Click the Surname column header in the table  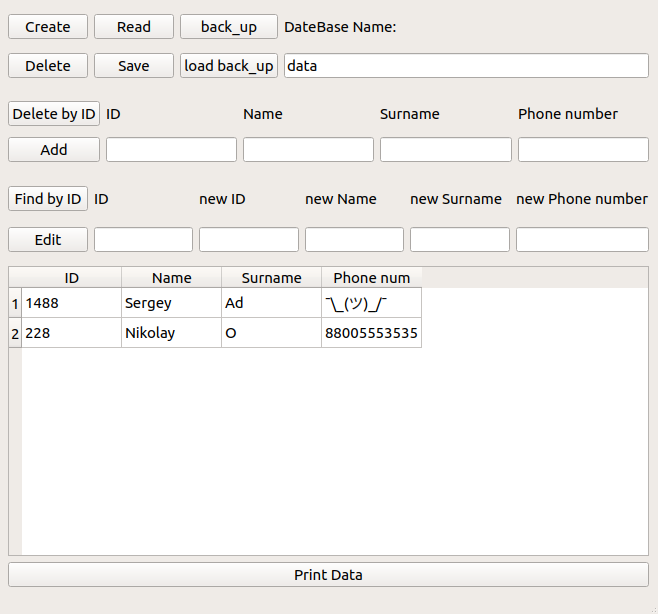[x=272, y=278]
